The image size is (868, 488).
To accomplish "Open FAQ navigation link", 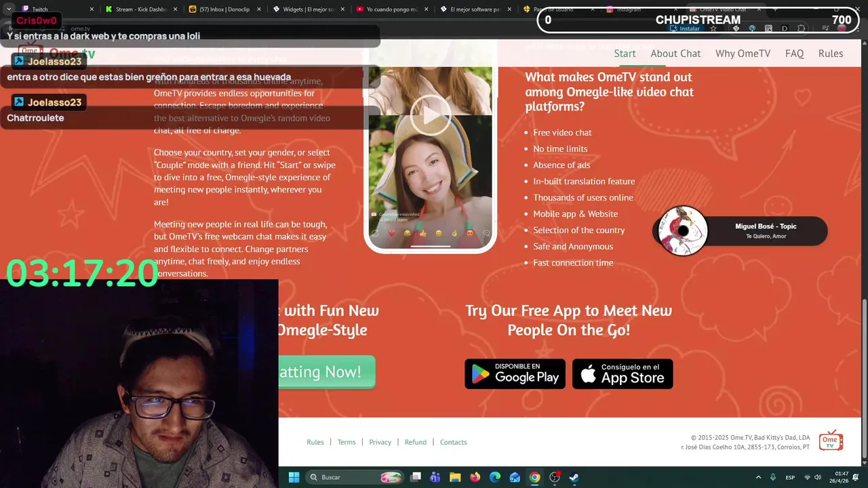I will [x=794, y=54].
